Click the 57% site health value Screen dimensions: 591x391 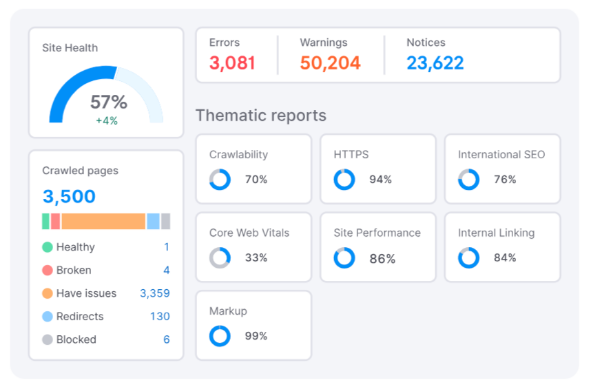tap(109, 102)
